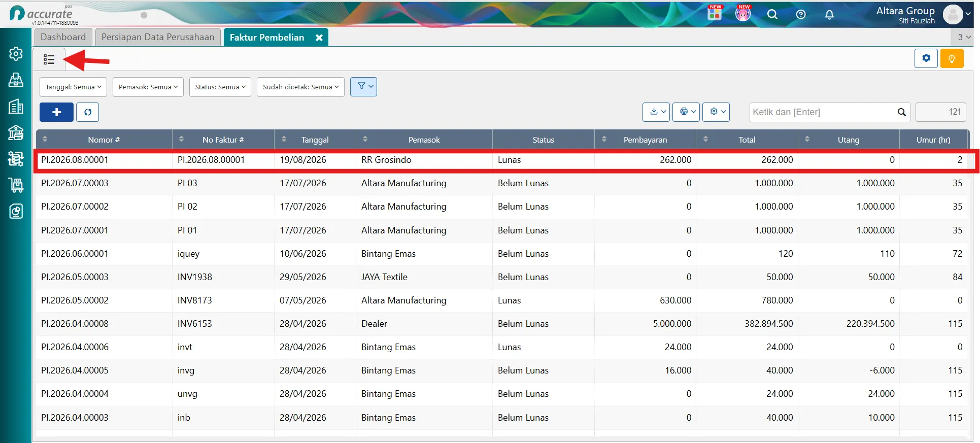Viewport: 980px width, 443px height.
Task: Sort by the Nomor # column arrows
Action: [45, 139]
